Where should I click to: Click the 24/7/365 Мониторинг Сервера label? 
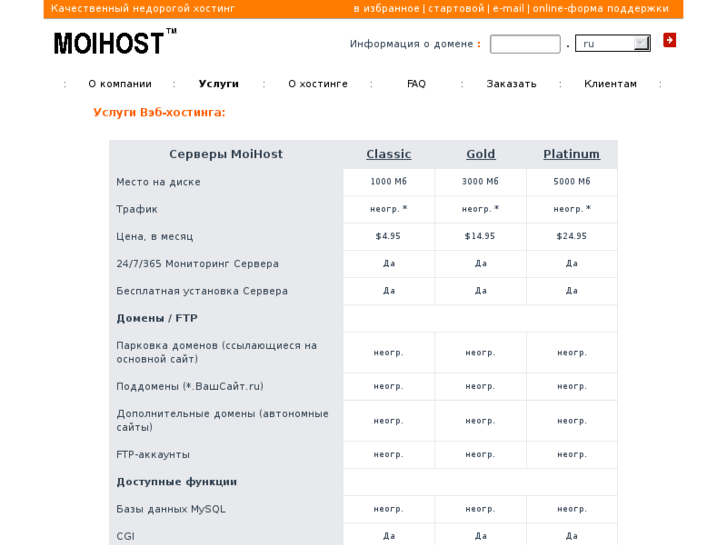click(198, 264)
